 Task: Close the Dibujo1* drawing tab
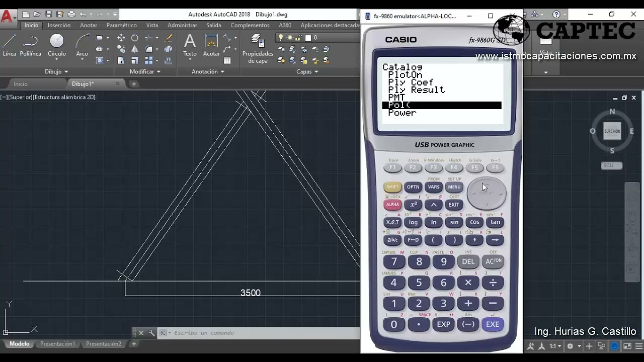118,84
